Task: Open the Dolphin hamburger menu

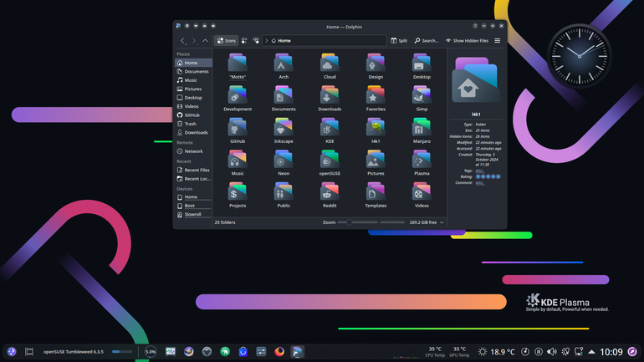Action: pos(498,41)
